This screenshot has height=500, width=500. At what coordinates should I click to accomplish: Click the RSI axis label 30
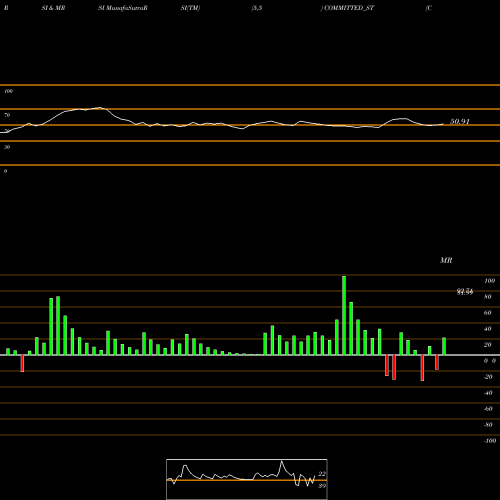pyautogui.click(x=7, y=147)
